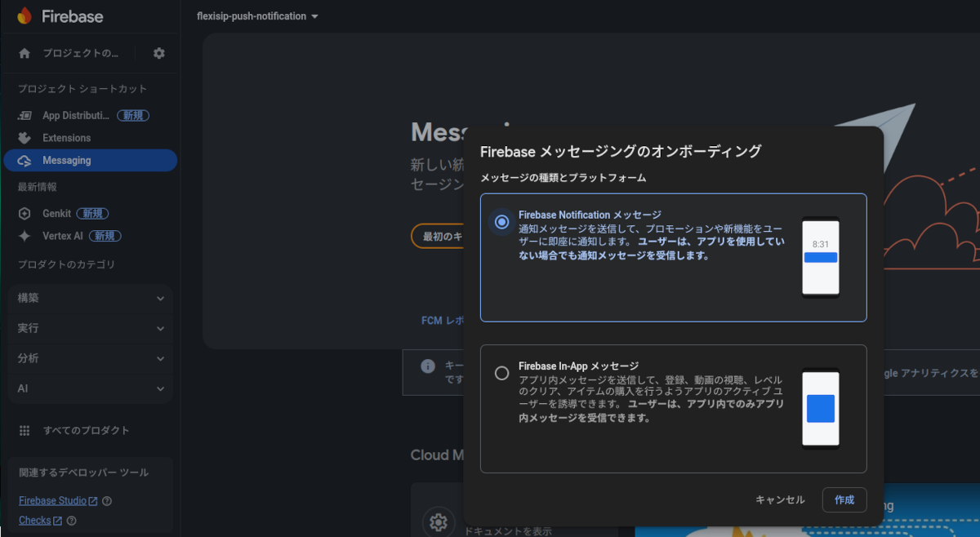
Task: Expand the 構築 category
Action: pos(90,298)
